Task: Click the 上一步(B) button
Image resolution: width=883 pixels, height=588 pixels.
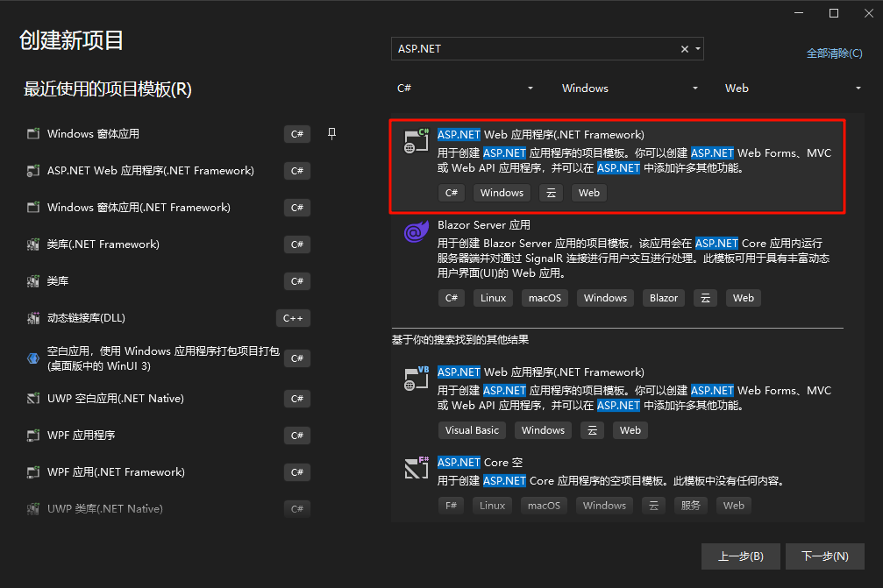Action: [x=741, y=556]
